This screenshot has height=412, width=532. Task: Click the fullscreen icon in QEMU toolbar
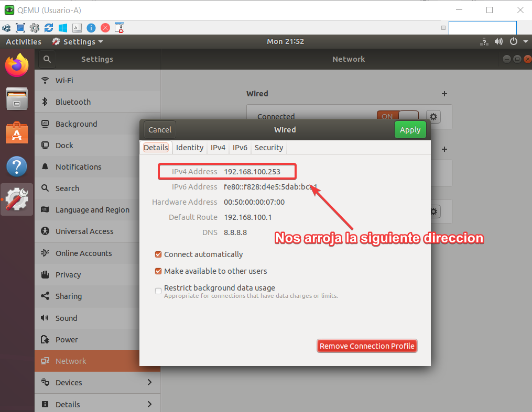pyautogui.click(x=20, y=28)
